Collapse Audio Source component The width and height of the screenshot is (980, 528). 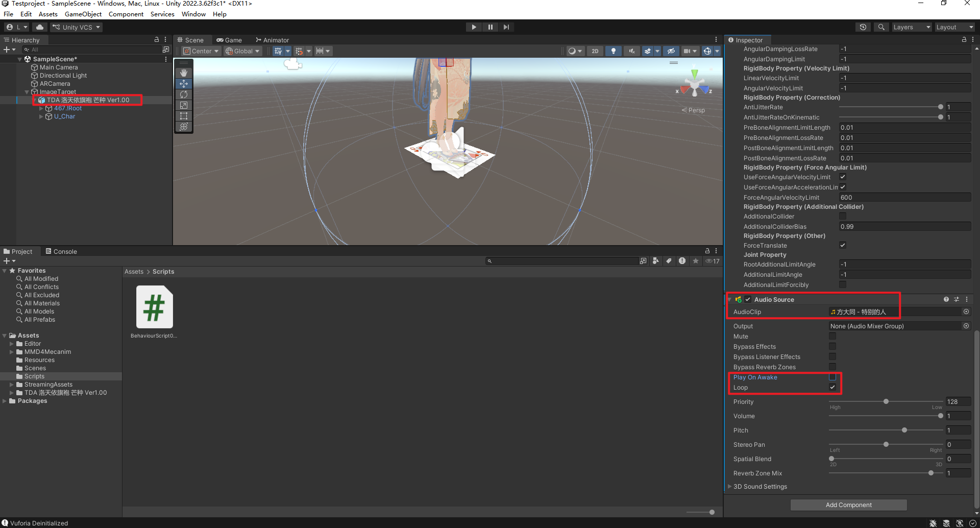730,300
